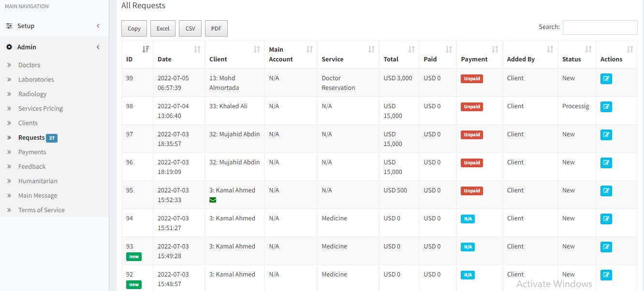Click the Unpaid badge on request 99
Viewport: 644px width, 291px height.
[471, 79]
